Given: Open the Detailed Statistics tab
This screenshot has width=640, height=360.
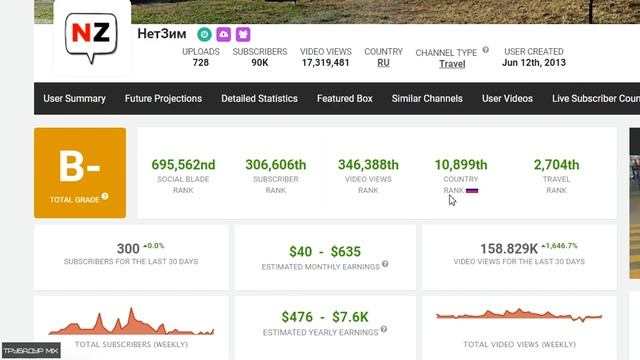Looking at the screenshot, I should [259, 98].
